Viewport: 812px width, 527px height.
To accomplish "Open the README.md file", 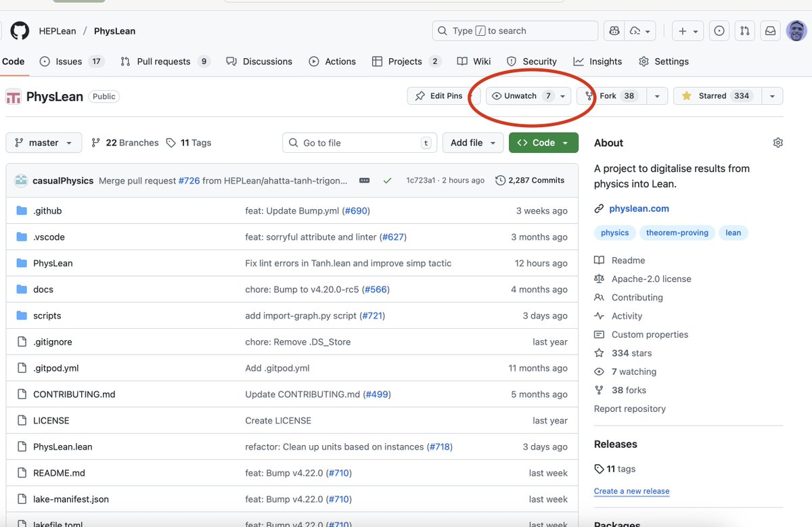I will [x=59, y=473].
